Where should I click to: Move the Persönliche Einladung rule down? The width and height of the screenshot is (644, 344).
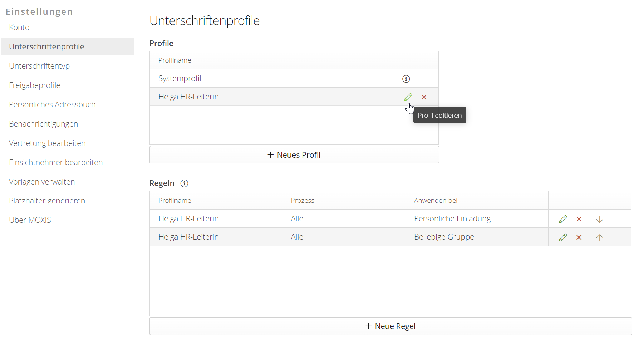(x=600, y=219)
